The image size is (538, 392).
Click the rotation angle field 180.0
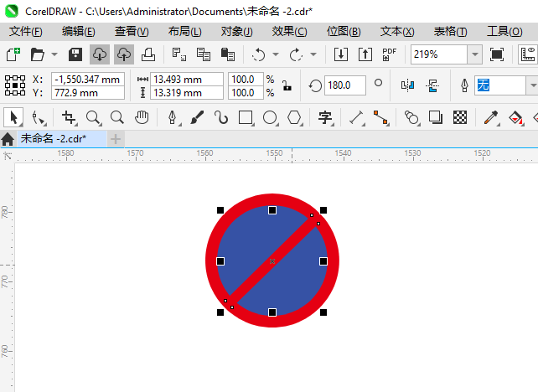(x=344, y=85)
